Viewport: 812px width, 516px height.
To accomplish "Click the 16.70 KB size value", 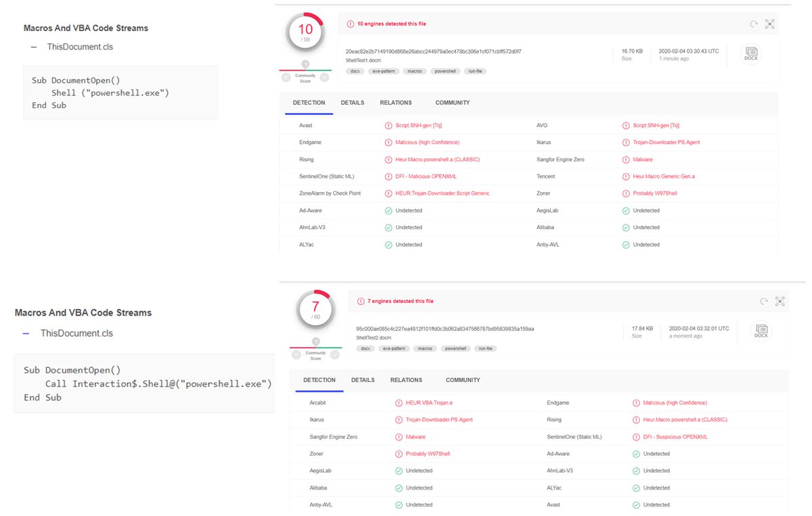I will pyautogui.click(x=631, y=51).
